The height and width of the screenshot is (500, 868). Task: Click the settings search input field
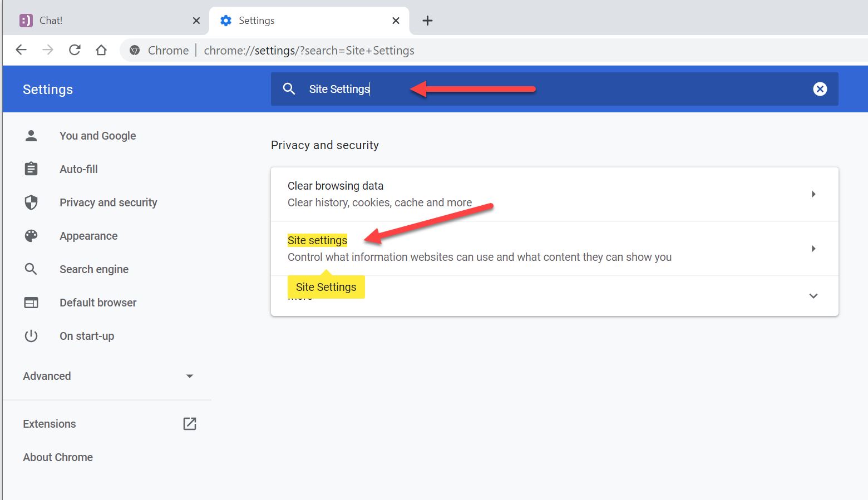[554, 89]
